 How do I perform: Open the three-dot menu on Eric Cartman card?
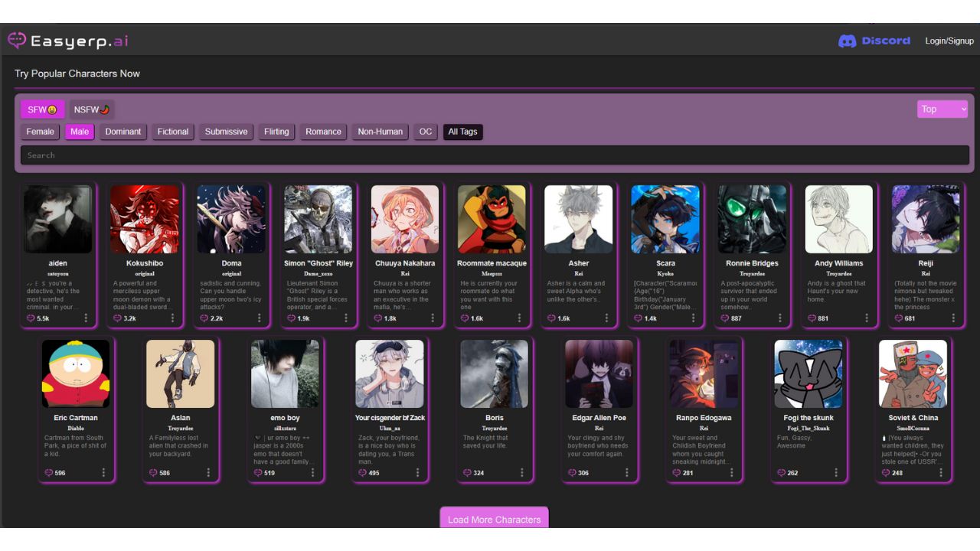(x=103, y=473)
